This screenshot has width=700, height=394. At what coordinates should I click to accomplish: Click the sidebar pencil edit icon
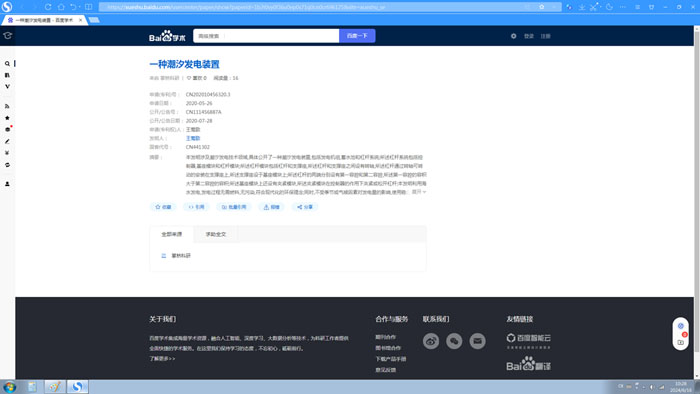tap(7, 141)
